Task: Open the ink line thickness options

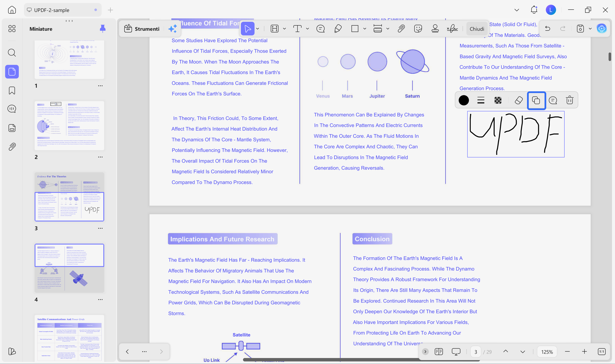Action: (x=481, y=100)
